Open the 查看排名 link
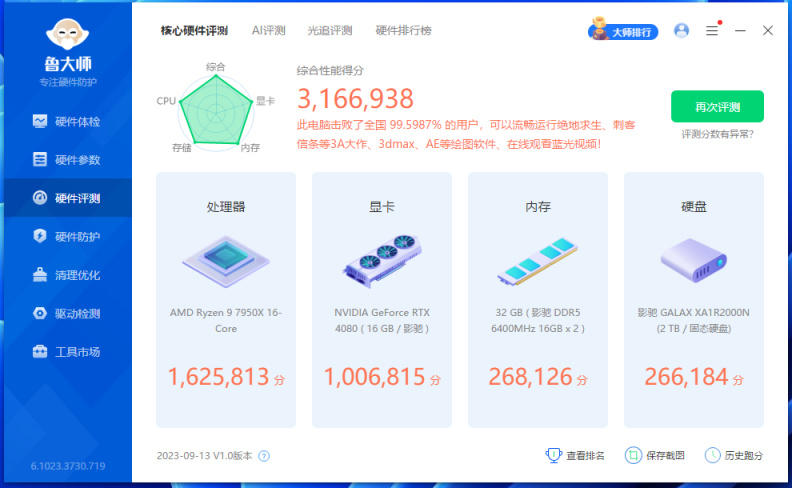This screenshot has height=488, width=792. (585, 456)
